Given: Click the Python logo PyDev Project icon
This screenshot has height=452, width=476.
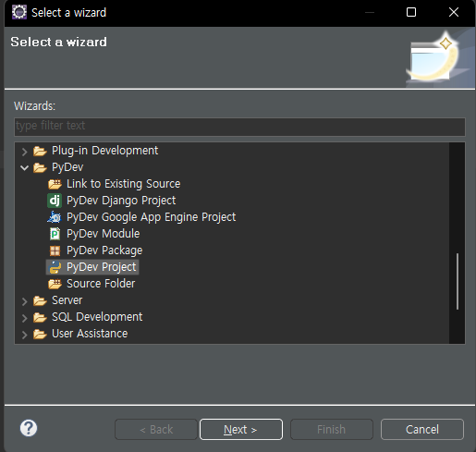Looking at the screenshot, I should click(x=55, y=267).
